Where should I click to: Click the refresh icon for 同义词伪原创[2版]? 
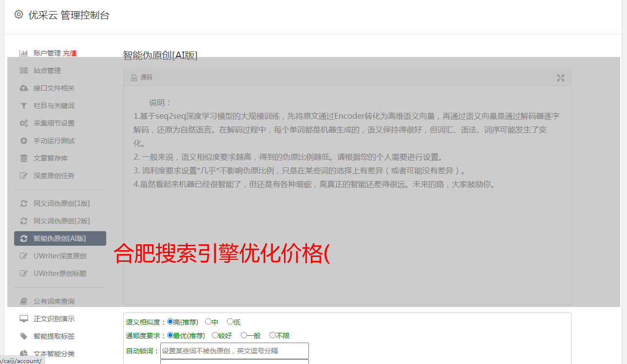pos(23,221)
